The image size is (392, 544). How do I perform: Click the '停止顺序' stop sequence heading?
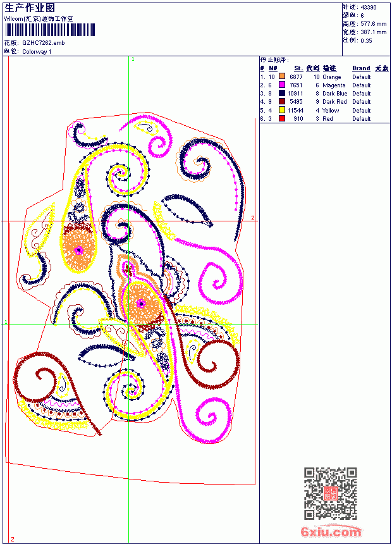(274, 60)
